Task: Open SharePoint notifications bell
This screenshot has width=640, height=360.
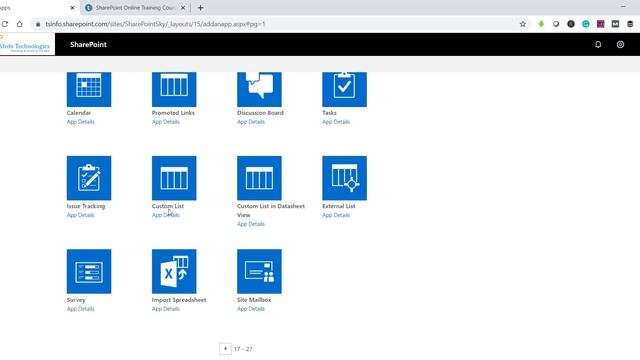Action: tap(598, 44)
